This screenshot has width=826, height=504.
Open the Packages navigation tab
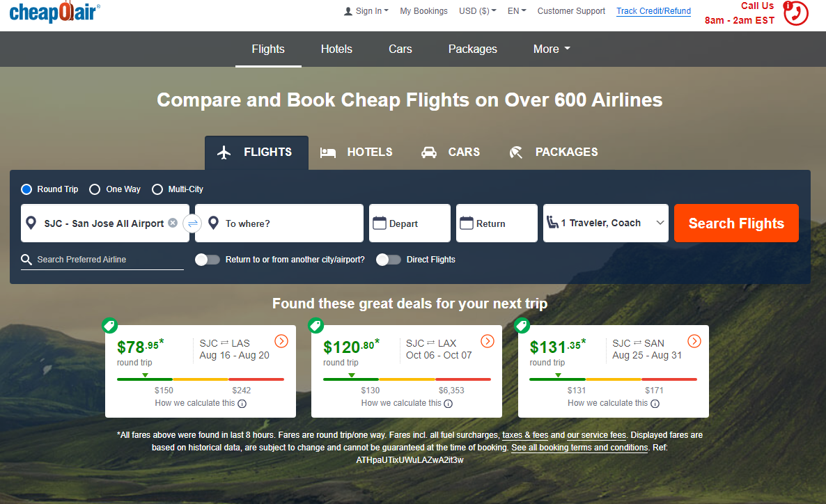pos(472,49)
